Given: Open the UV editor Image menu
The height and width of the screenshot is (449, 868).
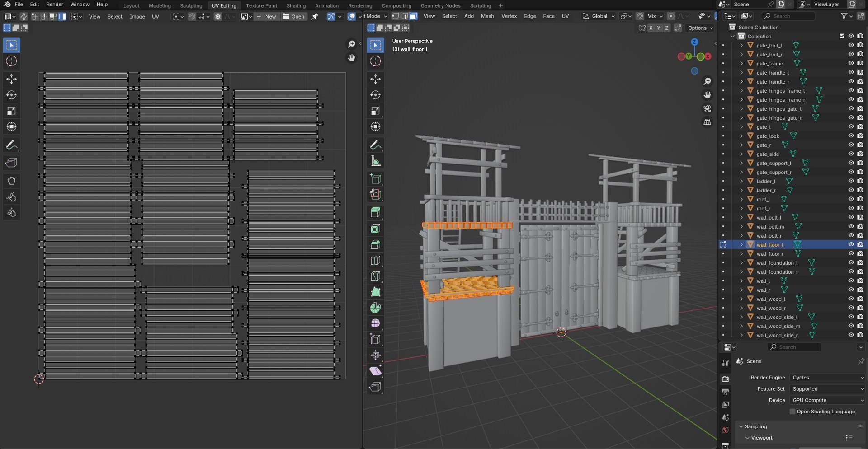Looking at the screenshot, I should click(x=137, y=17).
